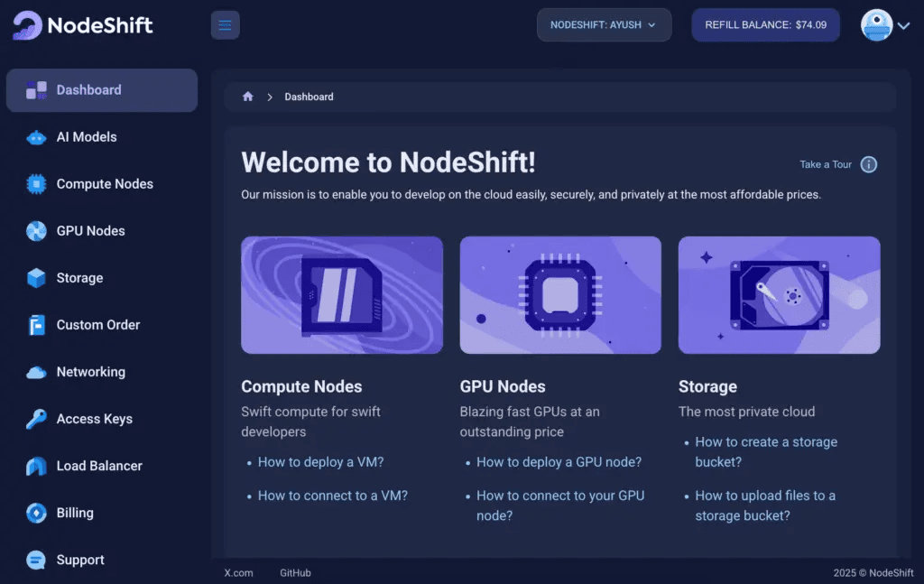Click the 2025 © NodeShift footer text

873,573
